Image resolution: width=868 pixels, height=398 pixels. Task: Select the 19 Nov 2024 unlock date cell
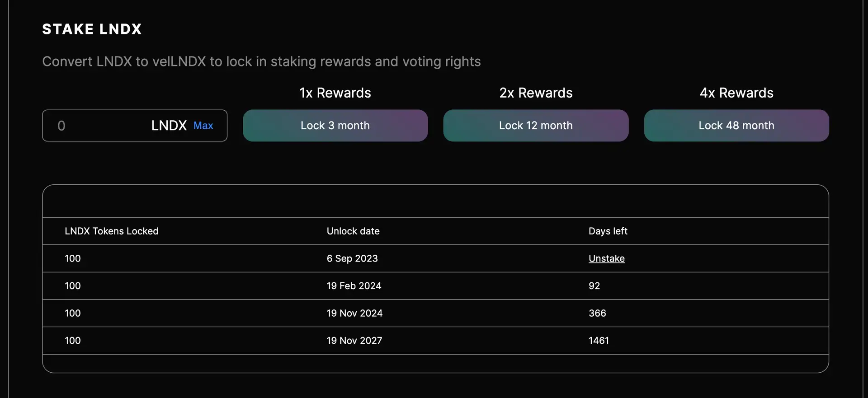coord(354,313)
